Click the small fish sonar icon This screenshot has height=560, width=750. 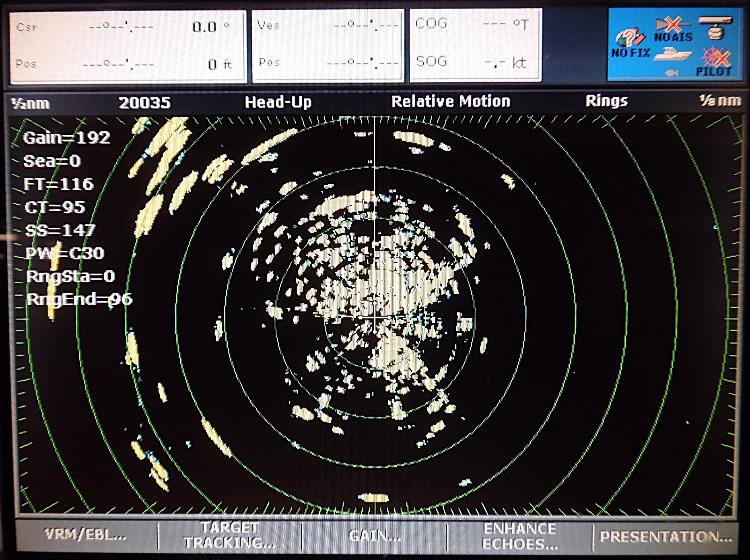pyautogui.click(x=672, y=72)
